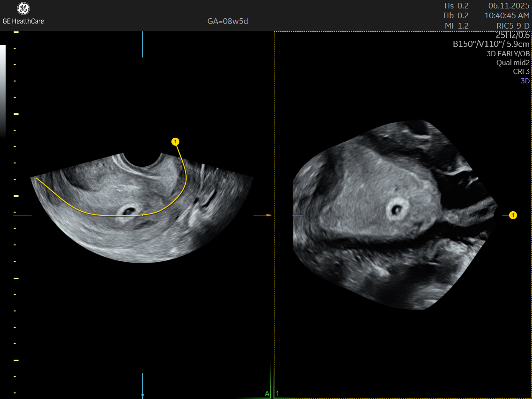Click the RIC5-9-D probe name
Viewport: 532px width, 399px height.
[513, 26]
